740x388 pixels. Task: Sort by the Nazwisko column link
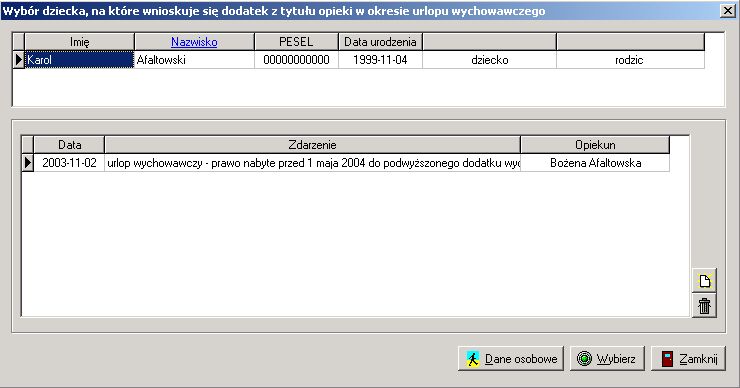[x=194, y=42]
